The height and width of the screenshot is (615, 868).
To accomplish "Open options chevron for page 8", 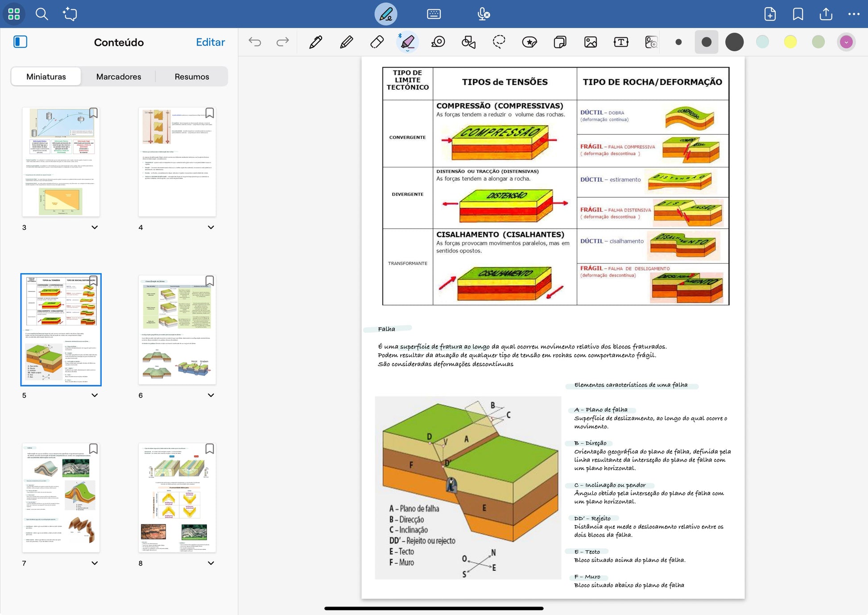I will [211, 563].
